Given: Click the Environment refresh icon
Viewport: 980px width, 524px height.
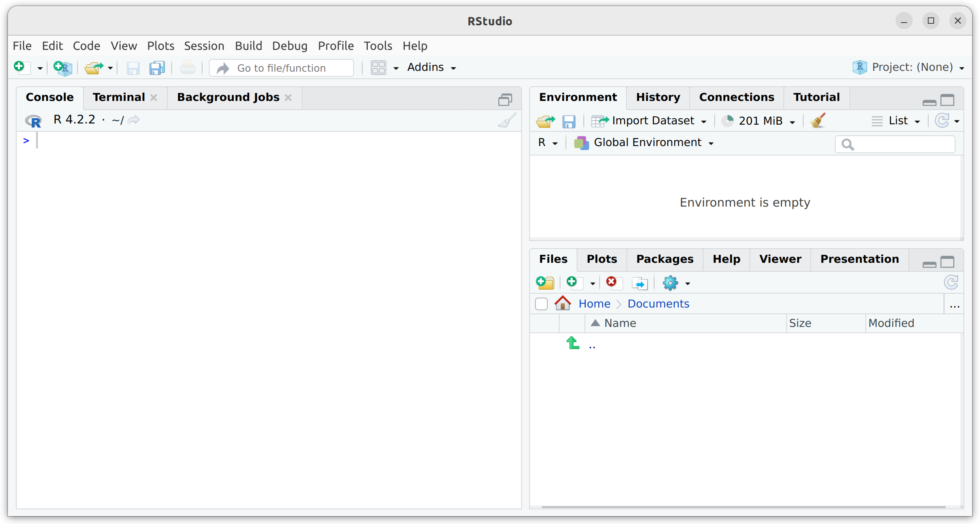Looking at the screenshot, I should [942, 120].
